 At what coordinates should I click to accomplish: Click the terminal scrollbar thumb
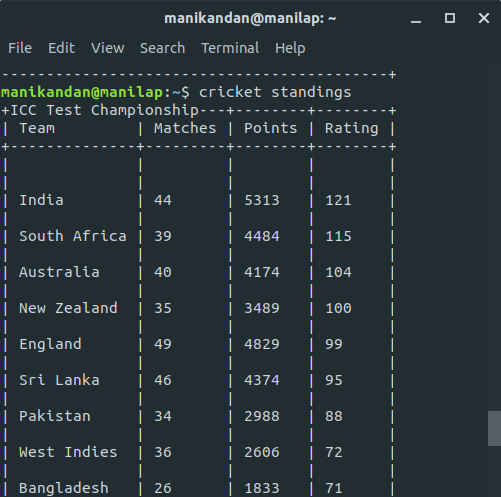[494, 428]
